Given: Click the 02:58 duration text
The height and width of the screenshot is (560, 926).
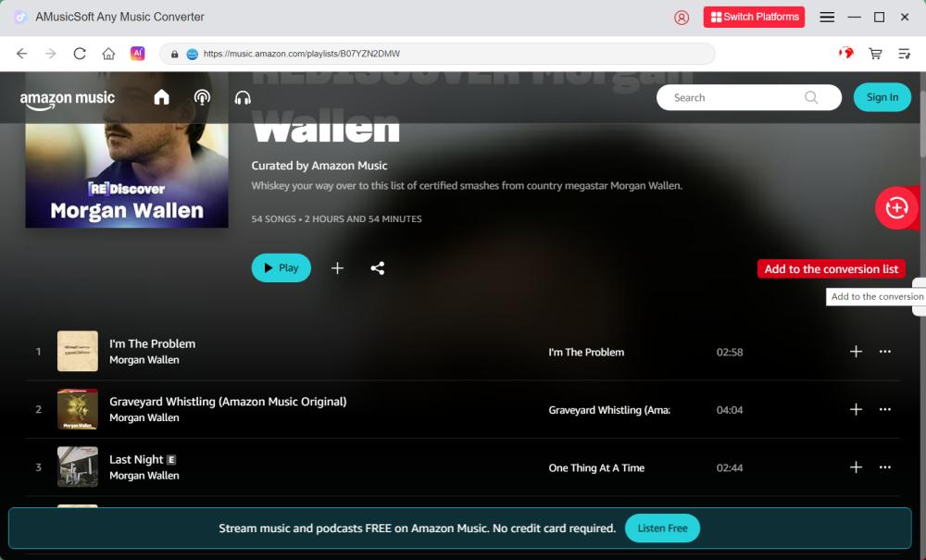Looking at the screenshot, I should tap(730, 353).
